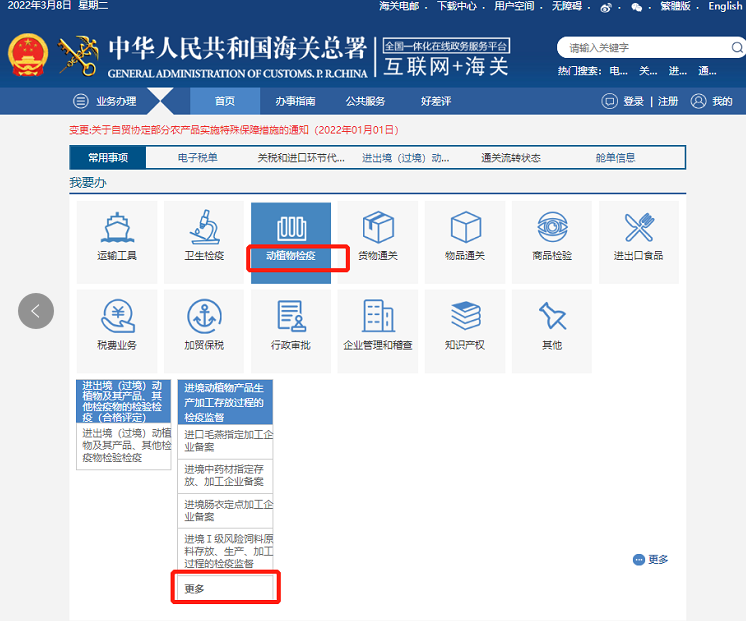This screenshot has width=746, height=621.
Task: Open the 公共服务 nav item
Action: coord(365,101)
